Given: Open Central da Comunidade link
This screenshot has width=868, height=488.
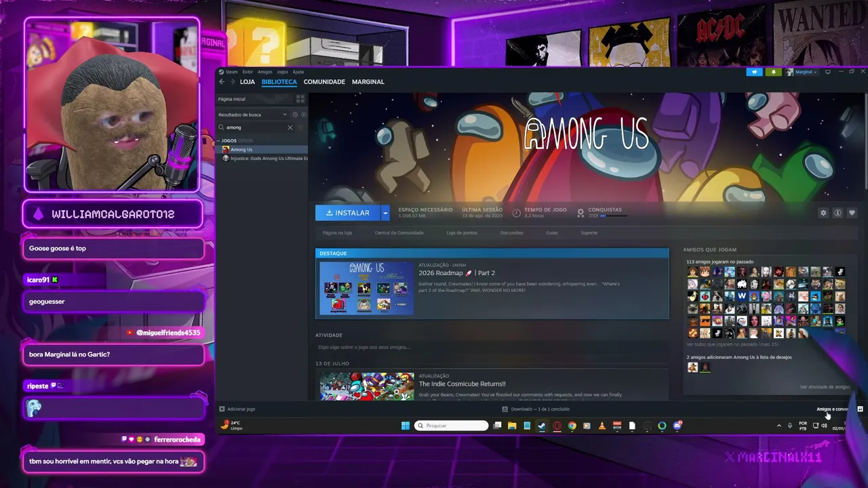Looking at the screenshot, I should click(399, 233).
